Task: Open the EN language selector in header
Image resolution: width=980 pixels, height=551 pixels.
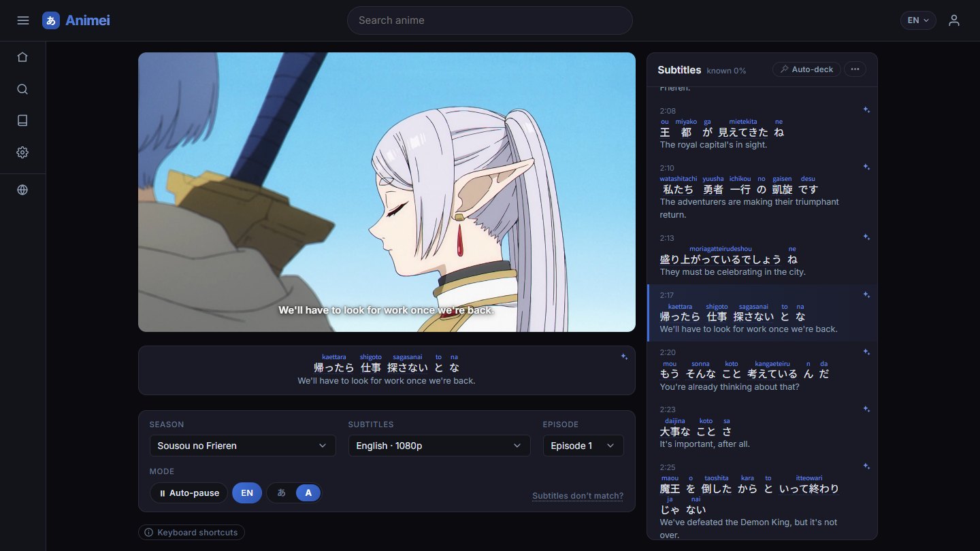Action: [x=918, y=20]
